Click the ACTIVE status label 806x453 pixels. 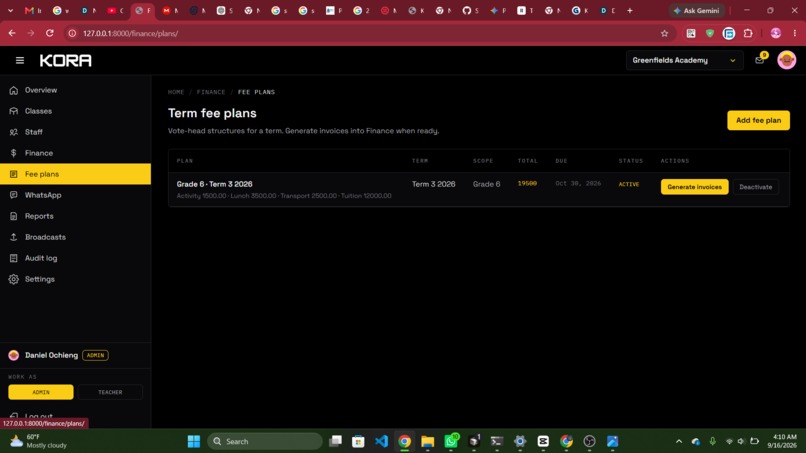click(629, 184)
